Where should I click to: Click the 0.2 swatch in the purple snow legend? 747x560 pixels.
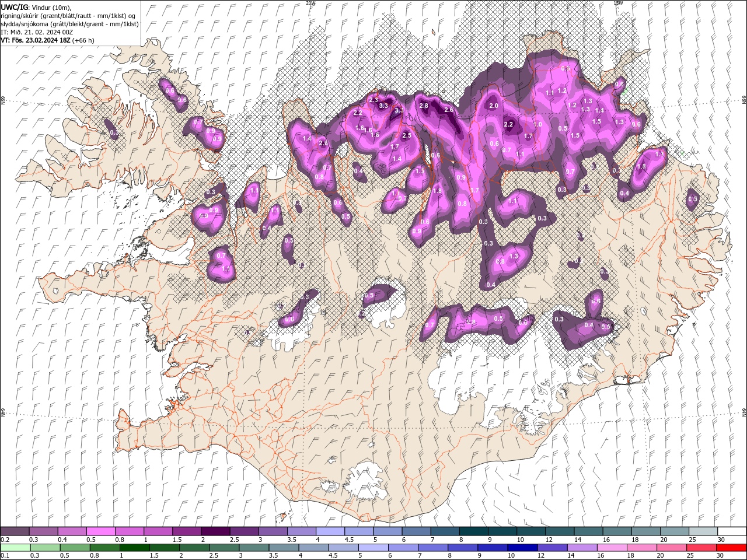pyautogui.click(x=15, y=531)
